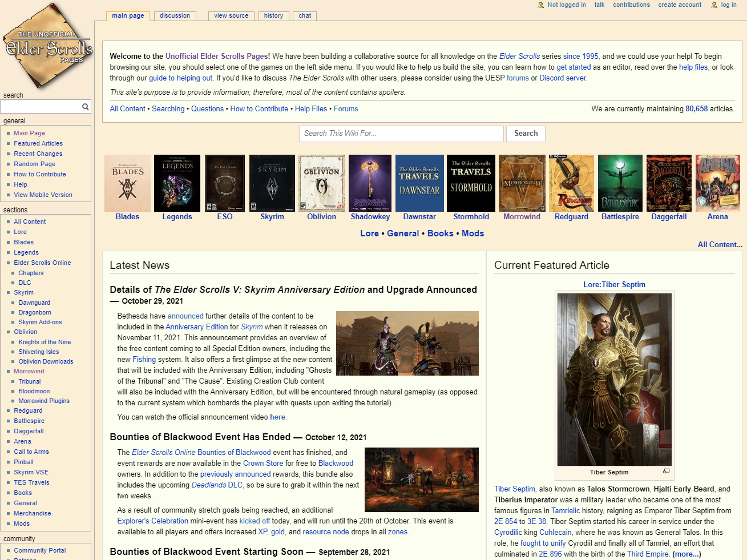Open the Stormhold Travels cover image

coord(471,183)
